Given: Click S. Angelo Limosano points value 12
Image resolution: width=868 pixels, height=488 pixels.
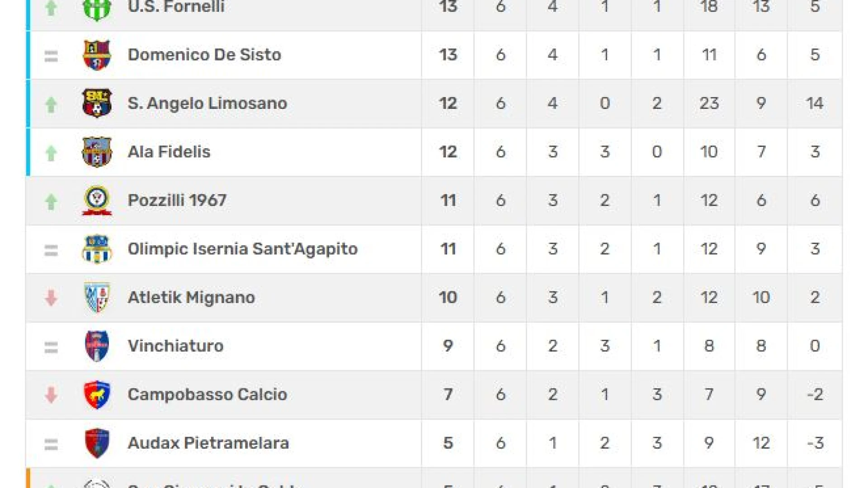Looking at the screenshot, I should click(x=448, y=103).
